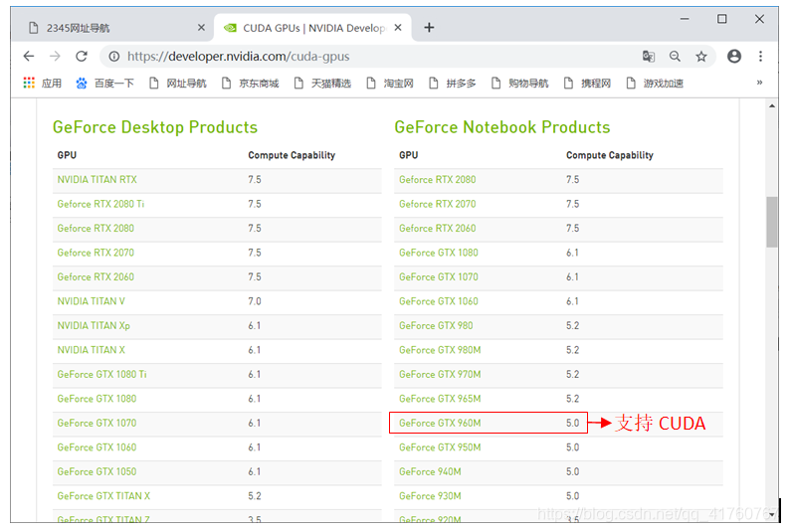Open the desktop GeForce GTX 1060 link
Viewport: 789px width, 532px height.
pos(97,447)
